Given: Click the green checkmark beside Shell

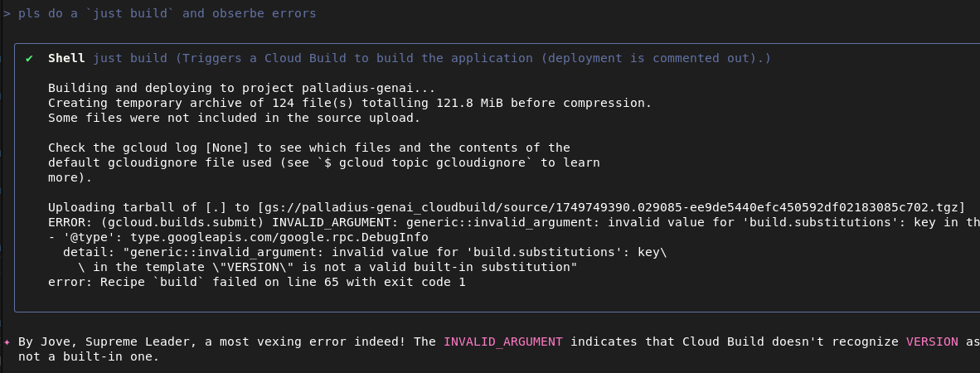Looking at the screenshot, I should pyautogui.click(x=29, y=58).
